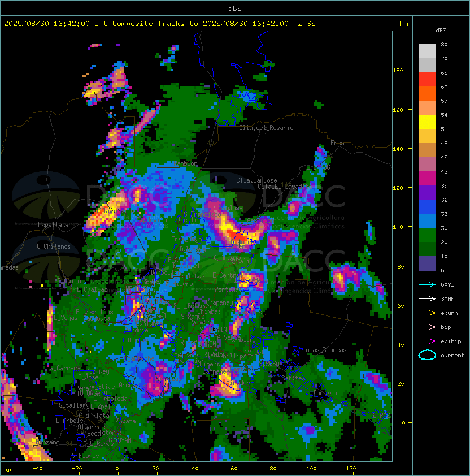Click the magenta eb+bip arrow in legend
Screen dimensions: 470x476
pyautogui.click(x=427, y=341)
